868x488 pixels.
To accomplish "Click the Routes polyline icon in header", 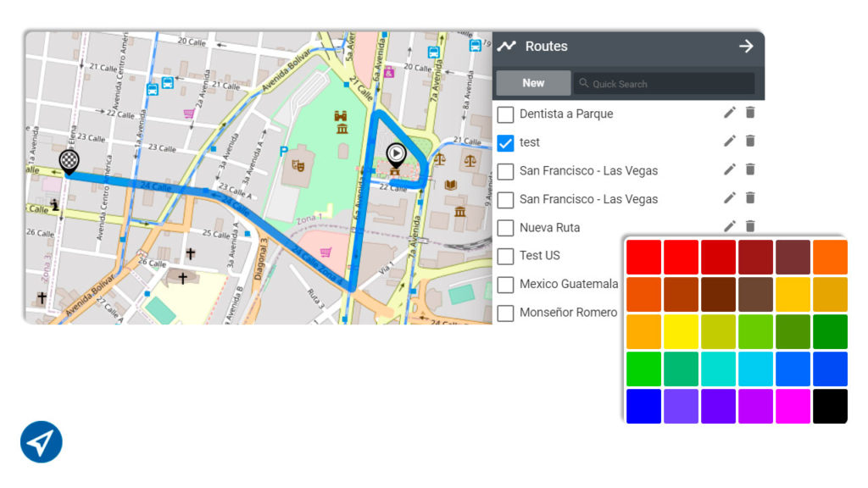I will [x=507, y=46].
